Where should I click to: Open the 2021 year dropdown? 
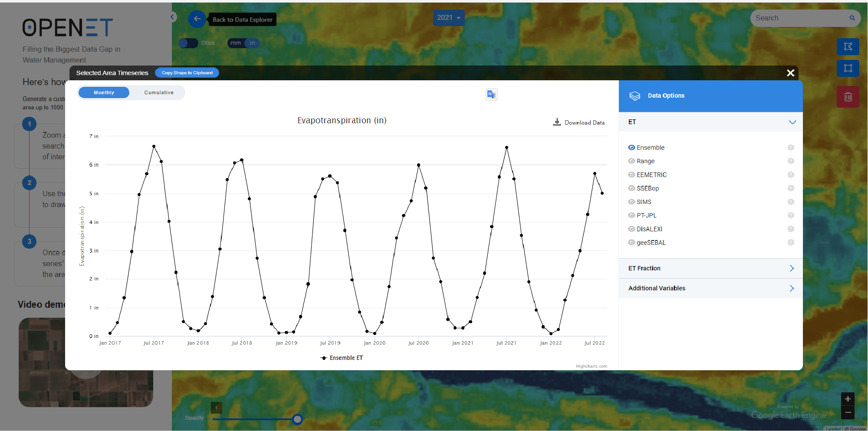pyautogui.click(x=448, y=18)
